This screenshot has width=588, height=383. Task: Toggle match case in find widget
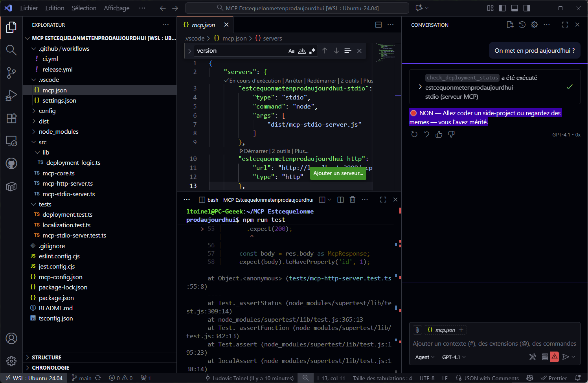tap(291, 51)
